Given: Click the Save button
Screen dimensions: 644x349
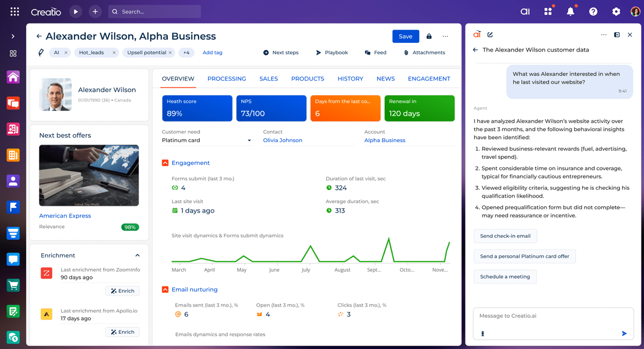Looking at the screenshot, I should pos(405,37).
